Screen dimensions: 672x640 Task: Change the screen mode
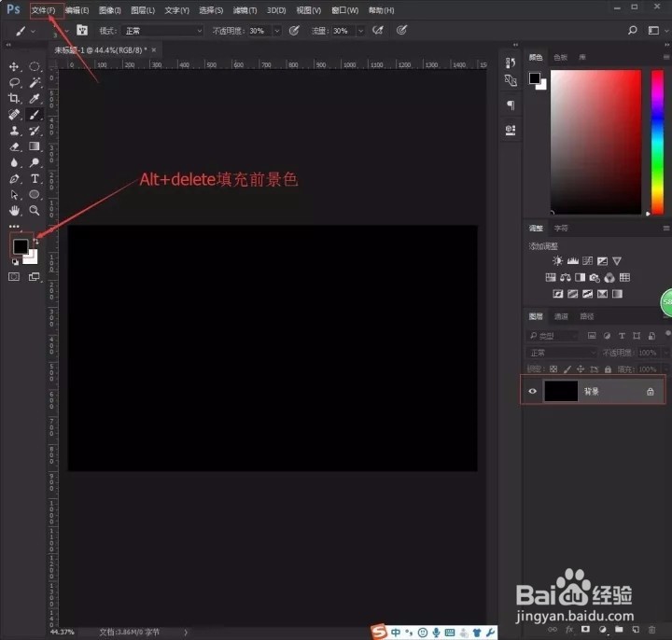[x=35, y=277]
